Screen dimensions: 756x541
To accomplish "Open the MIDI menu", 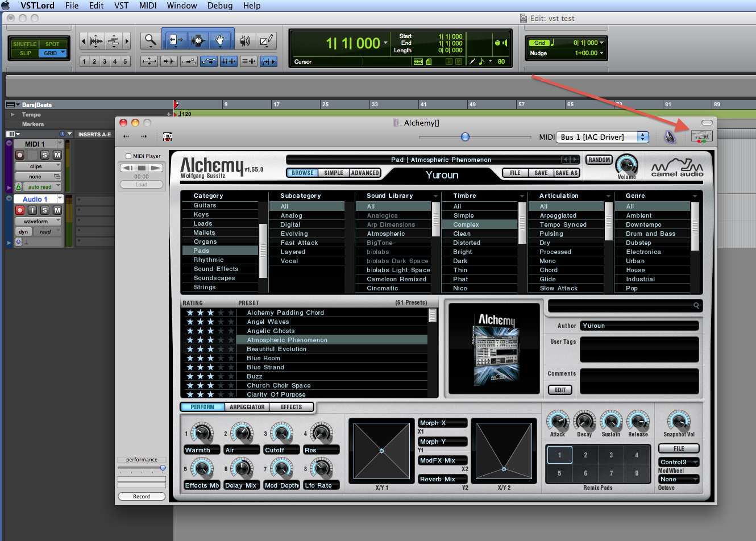I will coord(148,6).
